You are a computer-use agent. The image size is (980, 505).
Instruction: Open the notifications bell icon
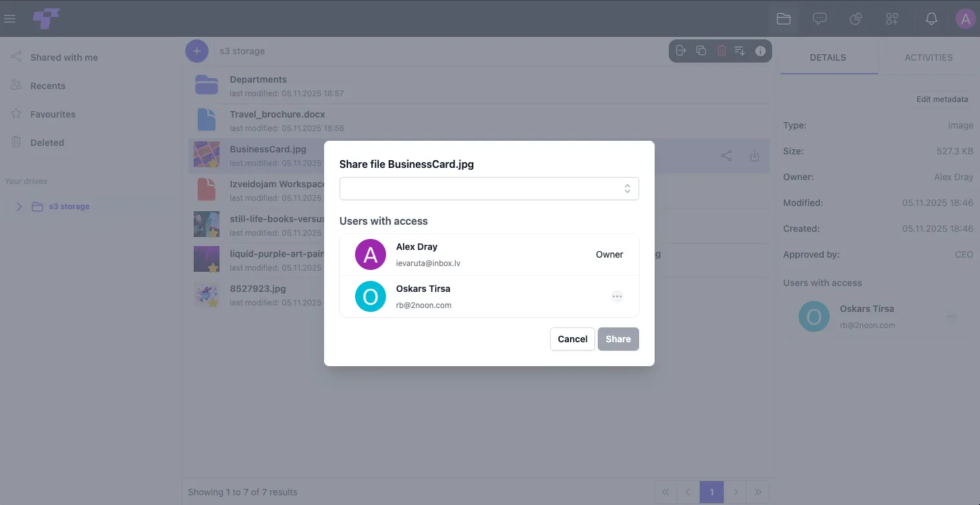click(x=931, y=19)
